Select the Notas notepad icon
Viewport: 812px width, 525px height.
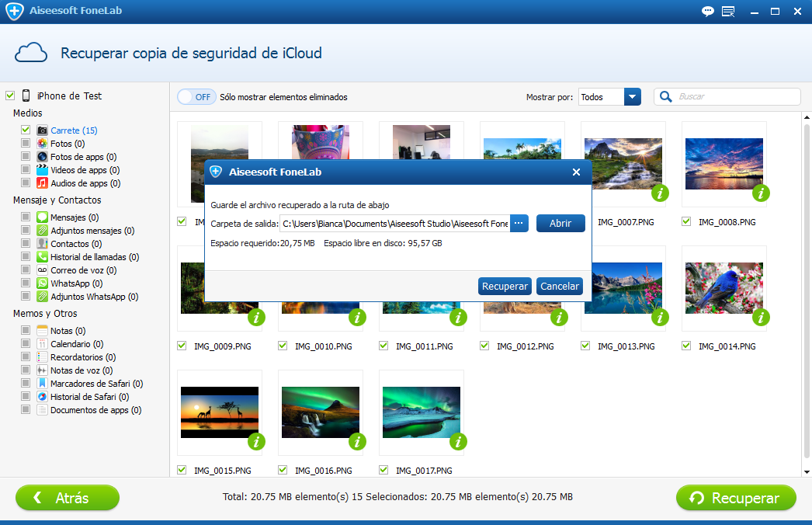click(42, 331)
